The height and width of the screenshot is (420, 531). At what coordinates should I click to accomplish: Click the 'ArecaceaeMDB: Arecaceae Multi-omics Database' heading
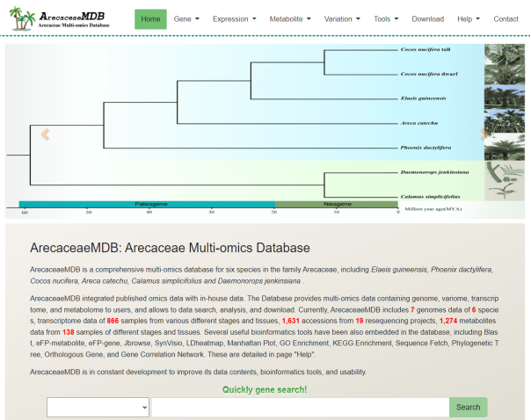170,248
